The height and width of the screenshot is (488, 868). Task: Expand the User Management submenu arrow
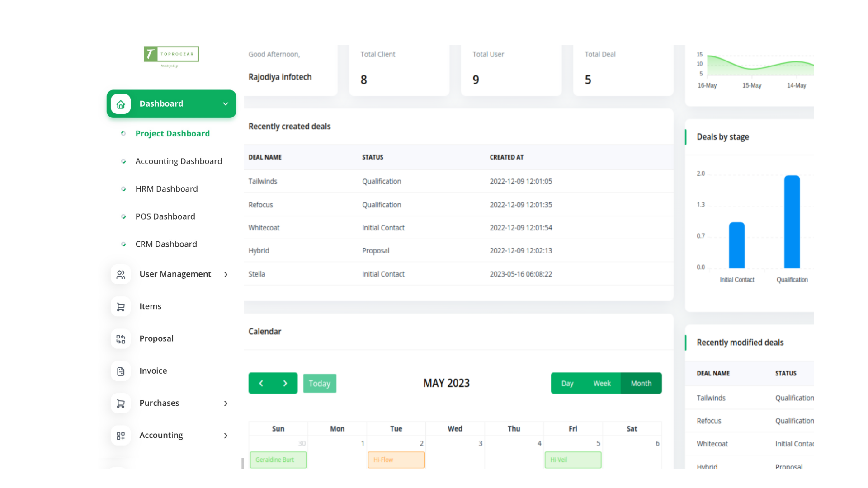[226, 275]
